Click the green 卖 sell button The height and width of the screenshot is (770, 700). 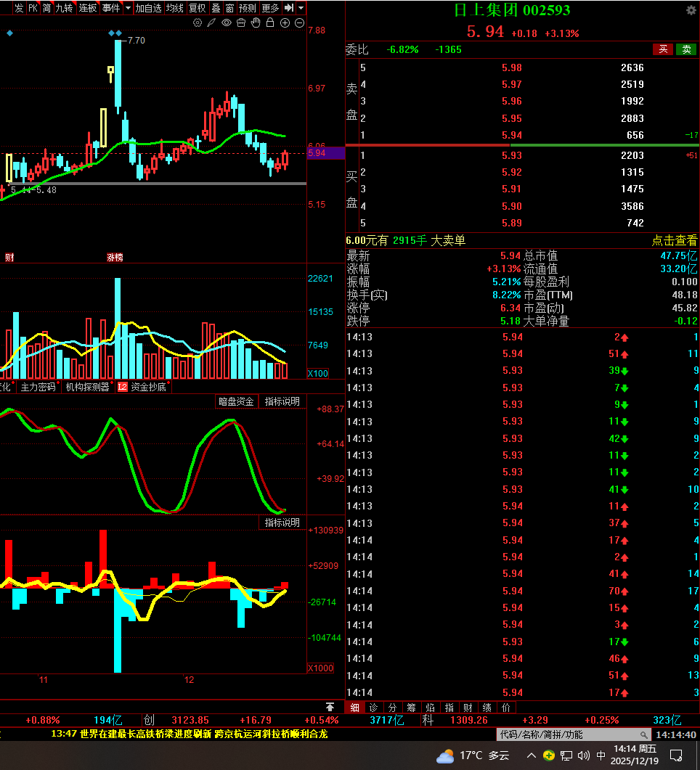coord(687,49)
